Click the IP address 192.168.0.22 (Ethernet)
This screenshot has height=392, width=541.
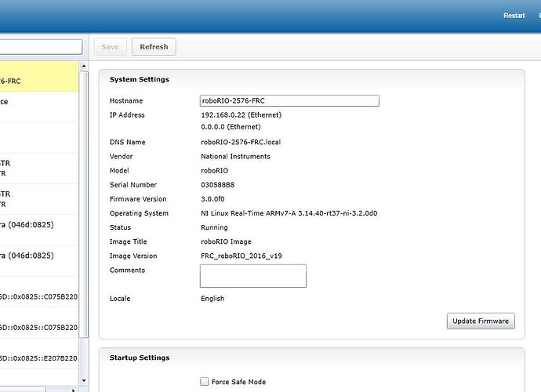[241, 115]
